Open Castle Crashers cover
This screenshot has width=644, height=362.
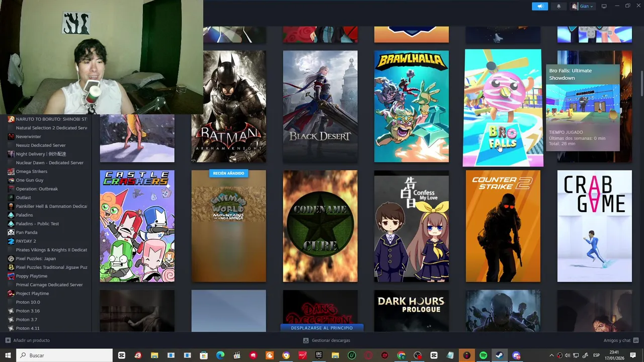coord(137,226)
